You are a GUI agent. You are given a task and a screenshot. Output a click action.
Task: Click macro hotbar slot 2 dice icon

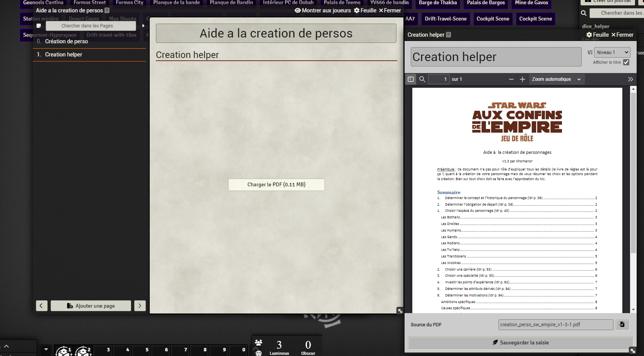(83, 351)
